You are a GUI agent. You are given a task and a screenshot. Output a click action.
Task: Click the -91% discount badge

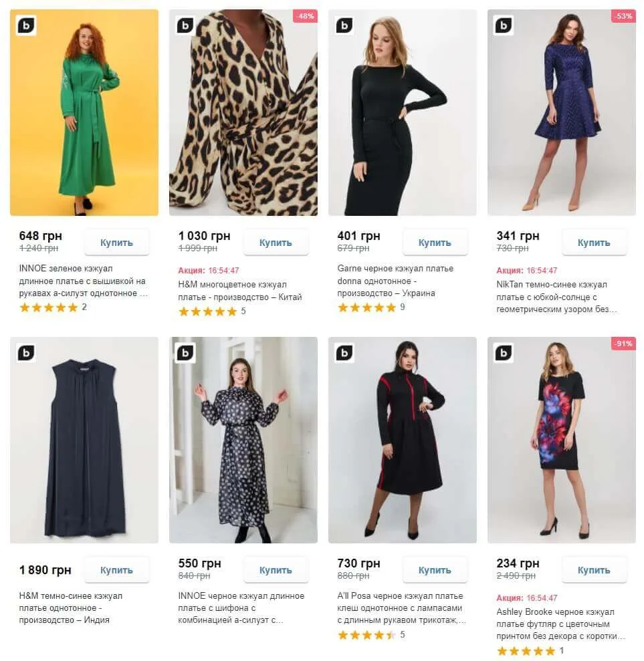623,344
